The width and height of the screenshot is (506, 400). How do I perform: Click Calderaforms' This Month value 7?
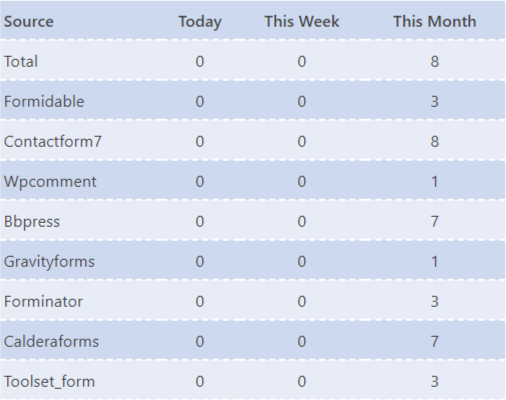click(x=434, y=342)
